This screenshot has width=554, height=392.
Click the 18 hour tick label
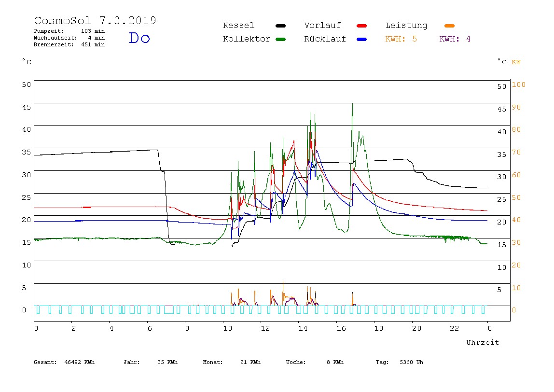pos(379,328)
